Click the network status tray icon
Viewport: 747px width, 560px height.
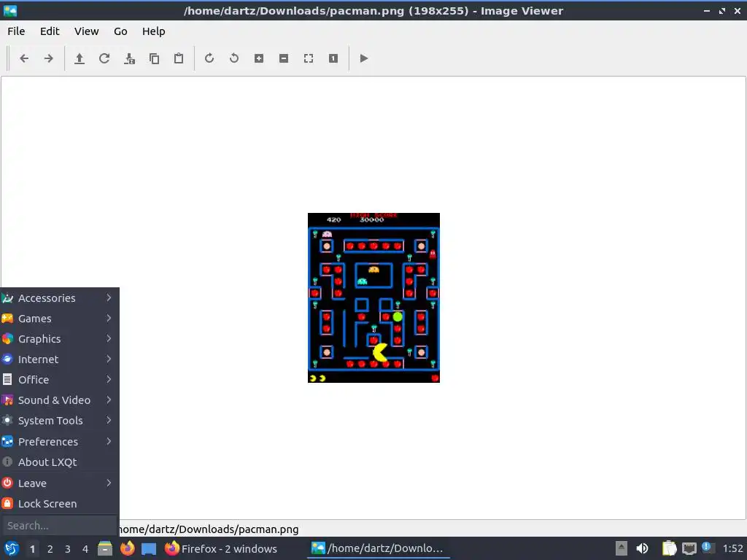coord(689,548)
